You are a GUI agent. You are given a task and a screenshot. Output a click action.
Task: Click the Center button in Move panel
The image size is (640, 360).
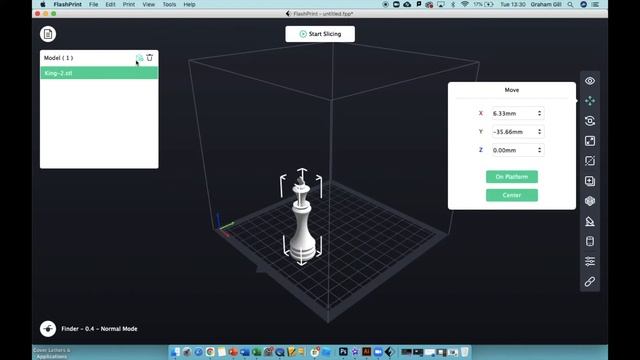(512, 195)
